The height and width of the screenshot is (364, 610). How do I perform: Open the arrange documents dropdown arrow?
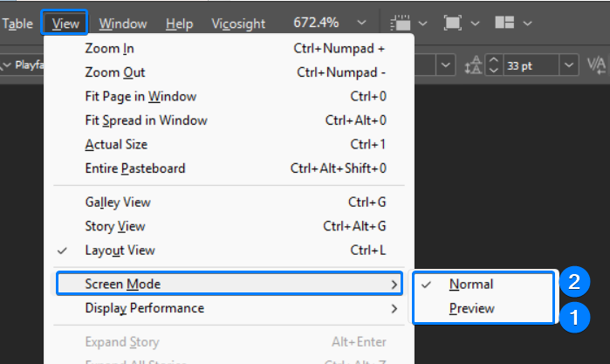coord(527,24)
